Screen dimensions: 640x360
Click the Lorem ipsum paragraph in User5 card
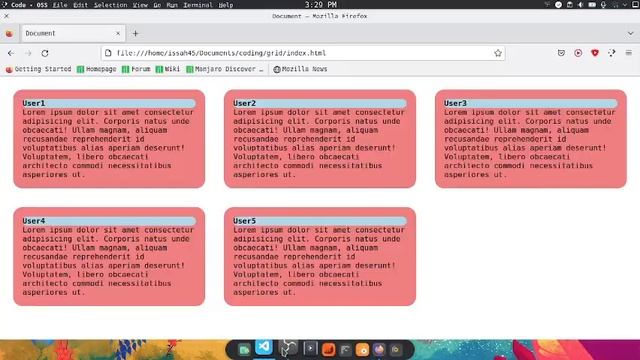pyautogui.click(x=319, y=261)
